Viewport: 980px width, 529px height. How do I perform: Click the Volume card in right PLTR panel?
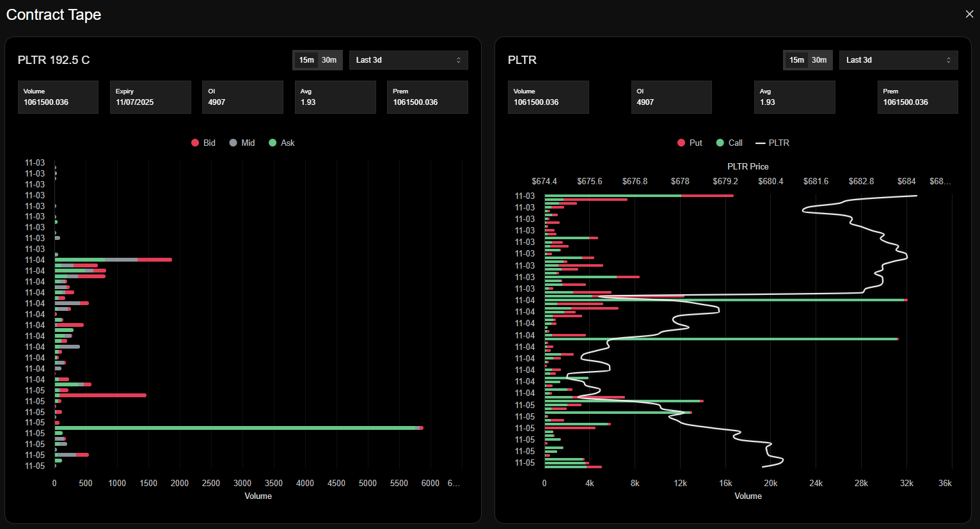pyautogui.click(x=548, y=97)
